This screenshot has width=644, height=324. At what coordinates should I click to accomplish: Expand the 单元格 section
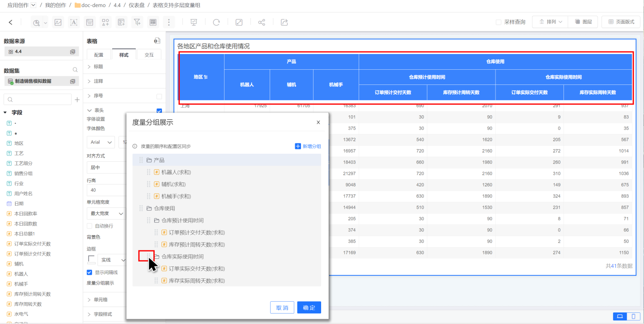[100, 299]
